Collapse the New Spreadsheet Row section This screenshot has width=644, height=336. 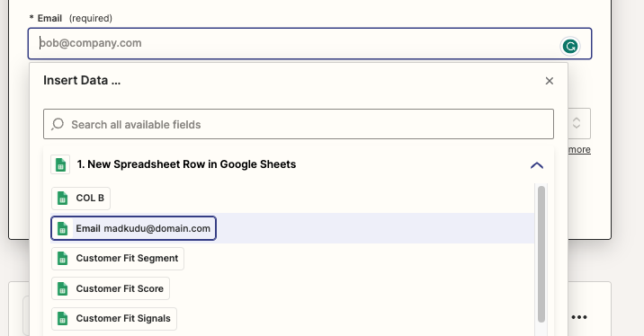[x=537, y=165]
